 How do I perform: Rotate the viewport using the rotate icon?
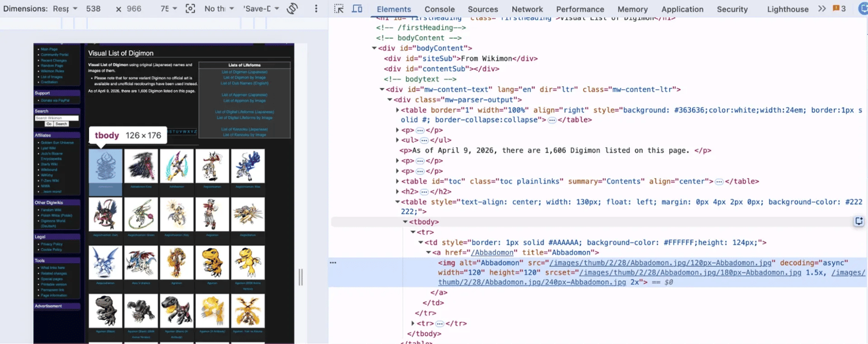click(293, 9)
